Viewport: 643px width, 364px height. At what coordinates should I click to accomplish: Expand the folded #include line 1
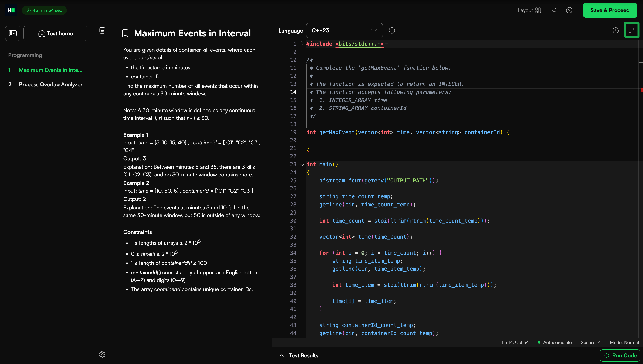coord(302,44)
